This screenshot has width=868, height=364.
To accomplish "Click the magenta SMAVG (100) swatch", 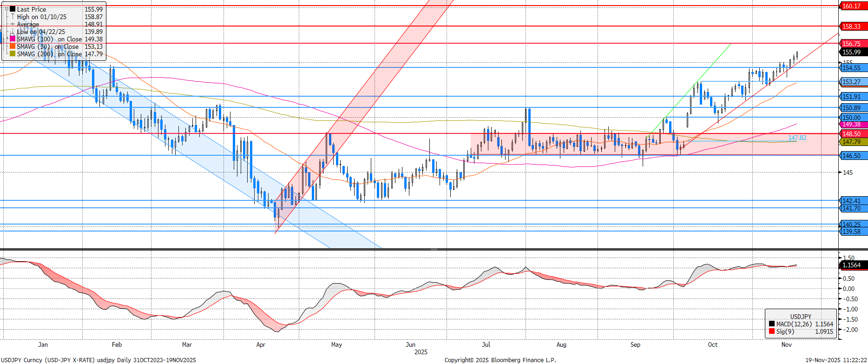I will coord(13,39).
